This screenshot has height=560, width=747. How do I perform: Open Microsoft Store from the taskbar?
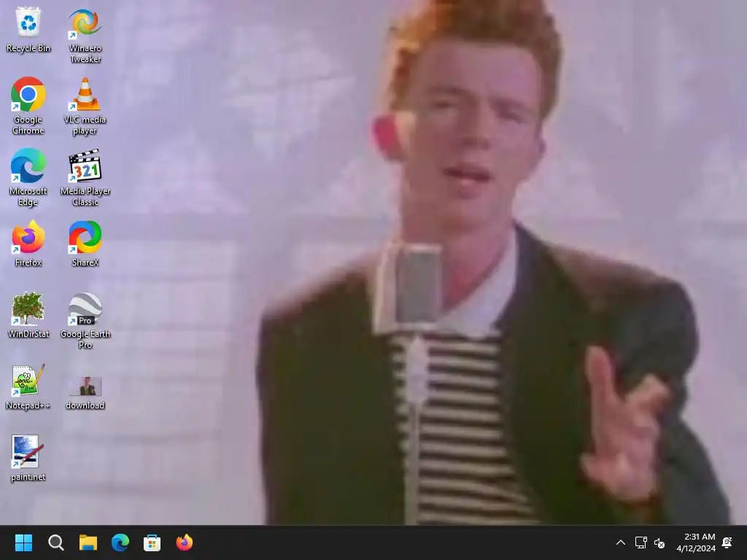pos(152,542)
